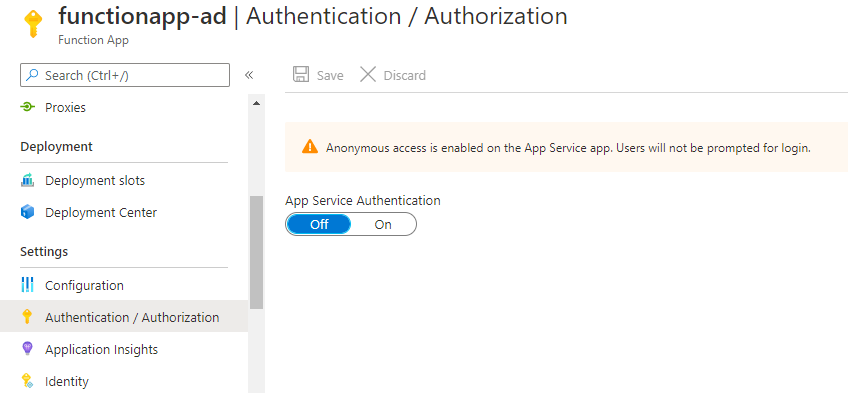Click the sidebar vertical scrollbar thumb
Viewport: 848px width, 393px height.
pyautogui.click(x=256, y=252)
